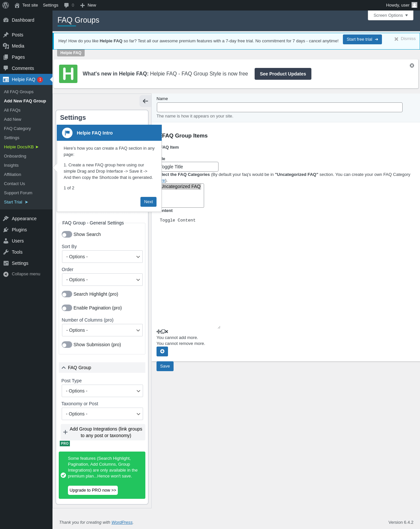Click the green Helpie H logo
This screenshot has height=529, width=420.
coord(68,74)
